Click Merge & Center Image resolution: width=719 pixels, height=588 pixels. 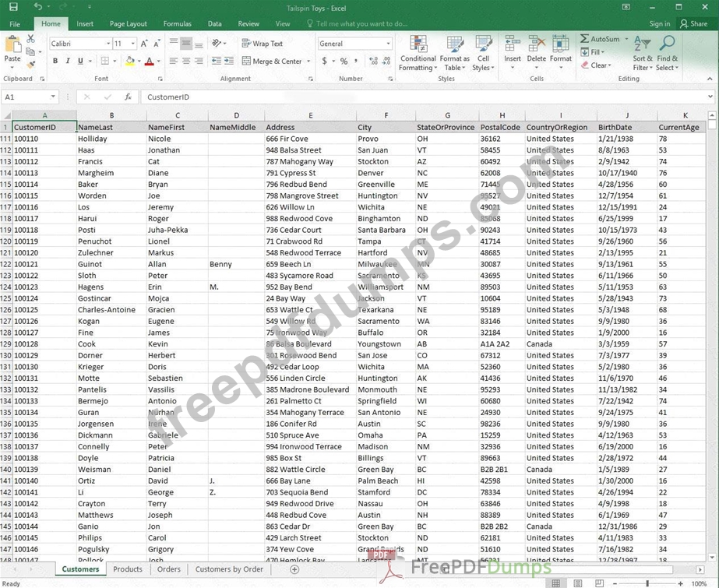click(272, 61)
